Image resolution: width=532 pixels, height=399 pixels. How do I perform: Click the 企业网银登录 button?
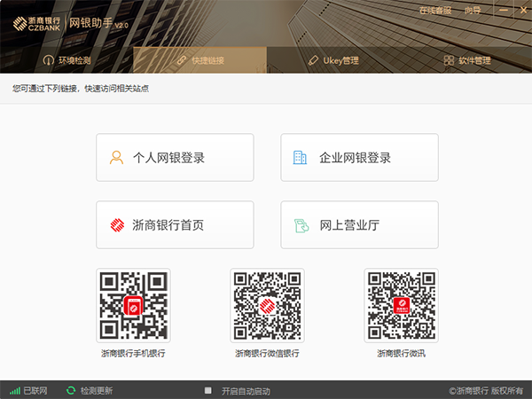(359, 158)
